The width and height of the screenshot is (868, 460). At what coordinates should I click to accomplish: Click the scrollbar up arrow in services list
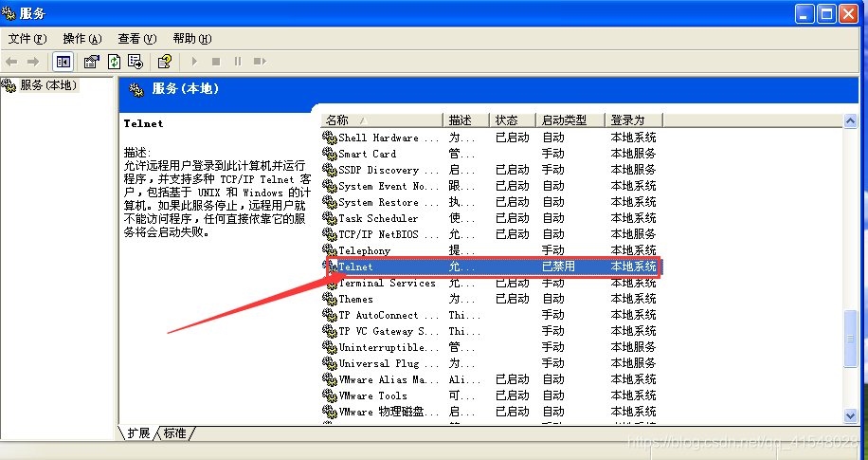click(850, 120)
